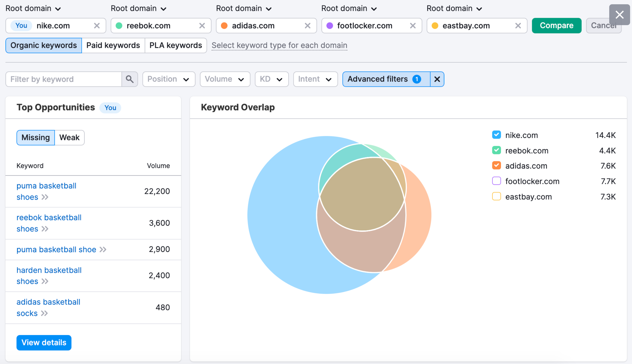Switch to PLA keywords tab
632x364 pixels.
click(x=176, y=45)
